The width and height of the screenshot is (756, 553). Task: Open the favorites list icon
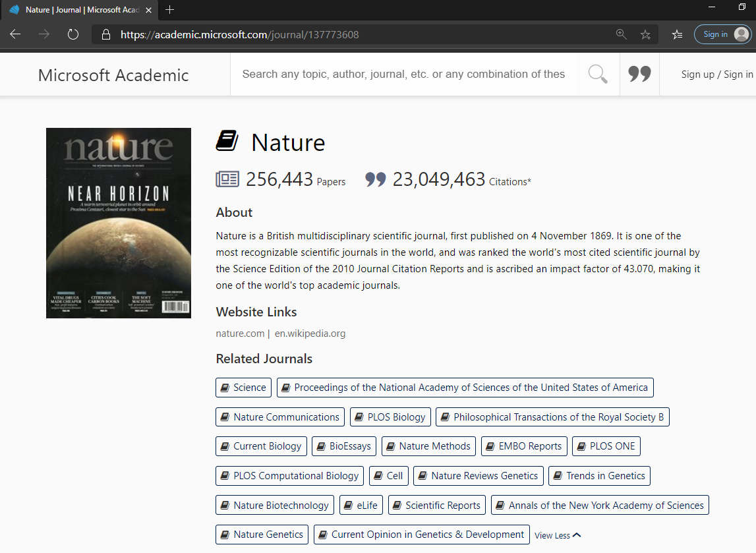[x=677, y=34]
